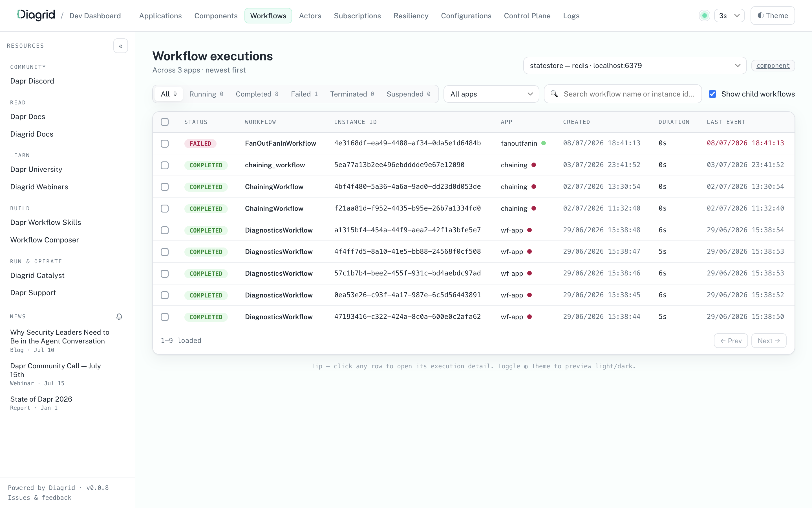Open the Actors tab
The image size is (812, 508).
(310, 16)
